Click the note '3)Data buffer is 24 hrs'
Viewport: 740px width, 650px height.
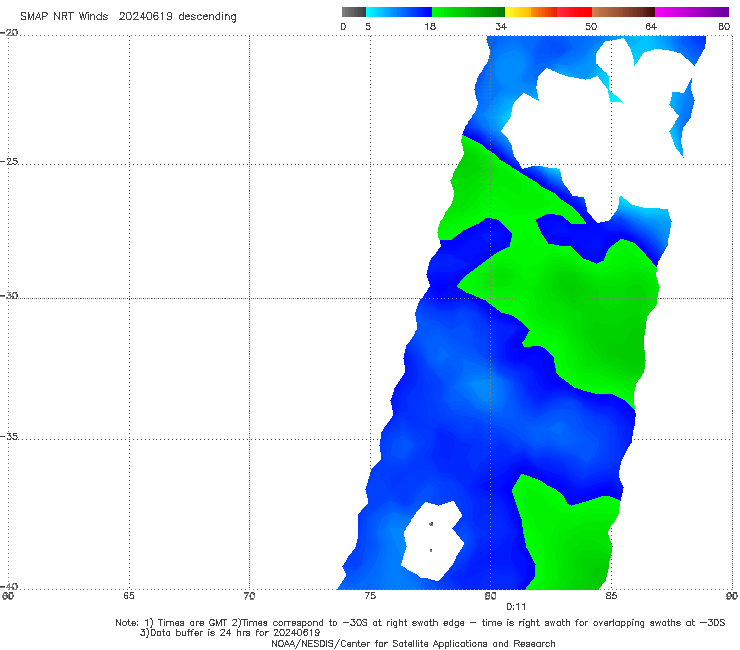(230, 633)
